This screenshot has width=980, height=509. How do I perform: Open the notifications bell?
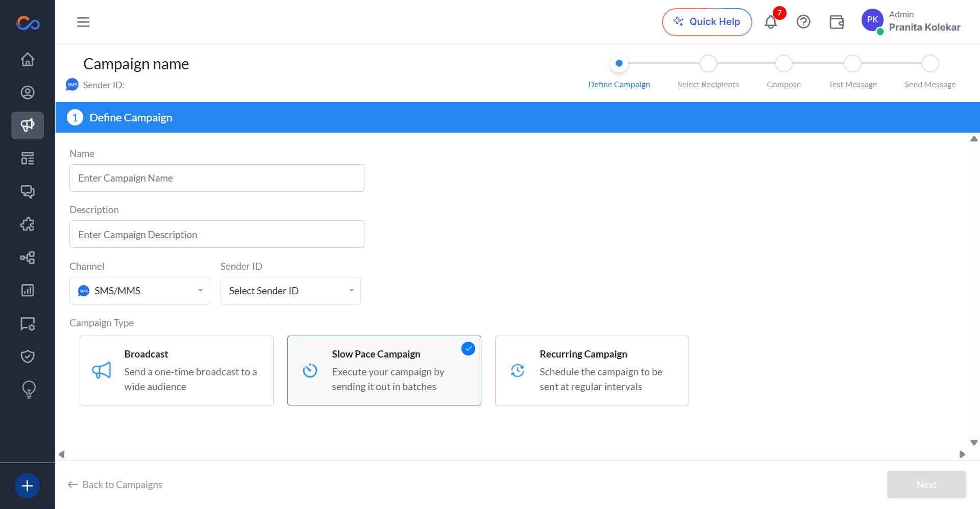771,22
